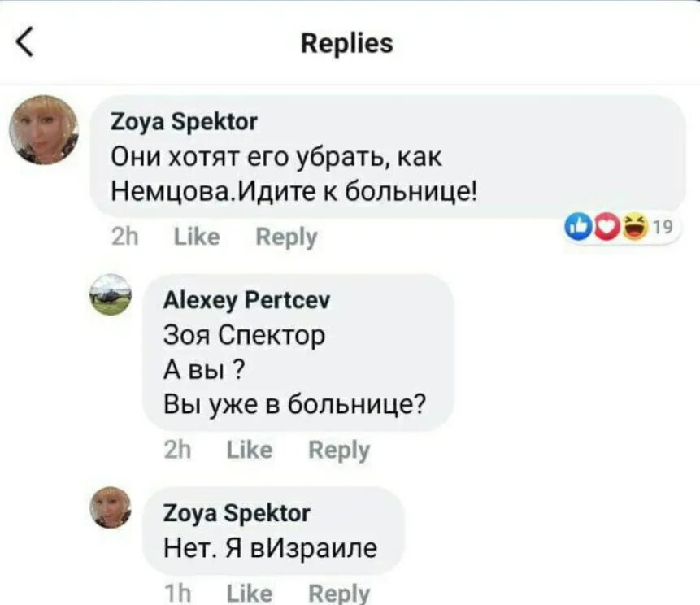Reply to Zoya Spektor's top comment
The width and height of the screenshot is (700, 605).
pyautogui.click(x=286, y=237)
